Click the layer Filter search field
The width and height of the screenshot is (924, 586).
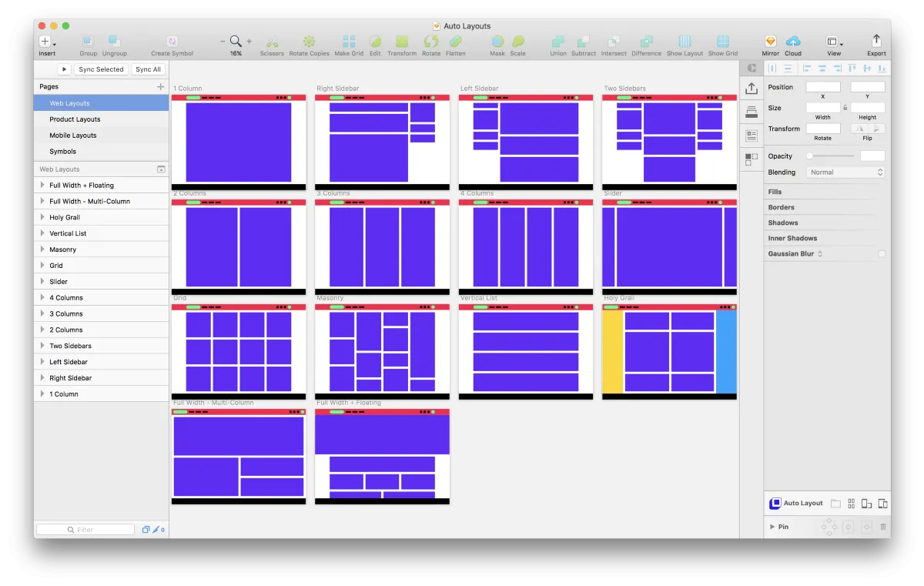[x=85, y=530]
